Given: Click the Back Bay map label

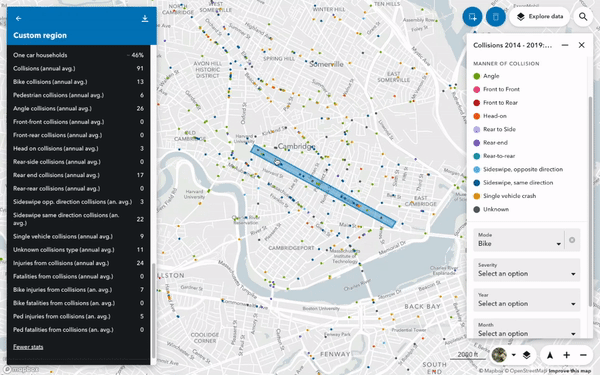Looking at the screenshot, I should (422, 307).
